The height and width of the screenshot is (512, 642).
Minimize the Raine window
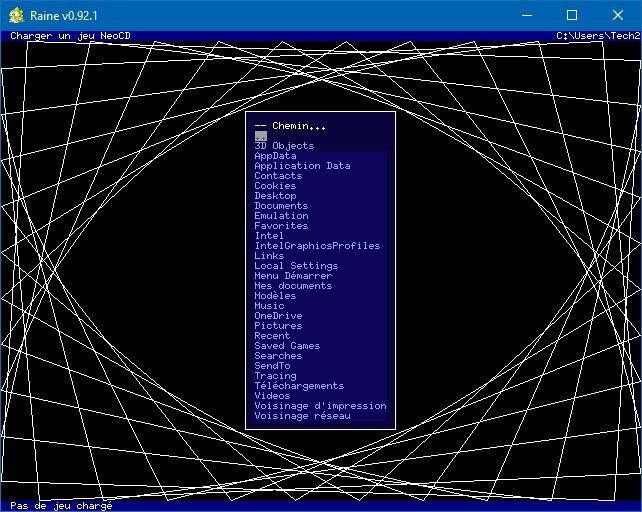527,16
